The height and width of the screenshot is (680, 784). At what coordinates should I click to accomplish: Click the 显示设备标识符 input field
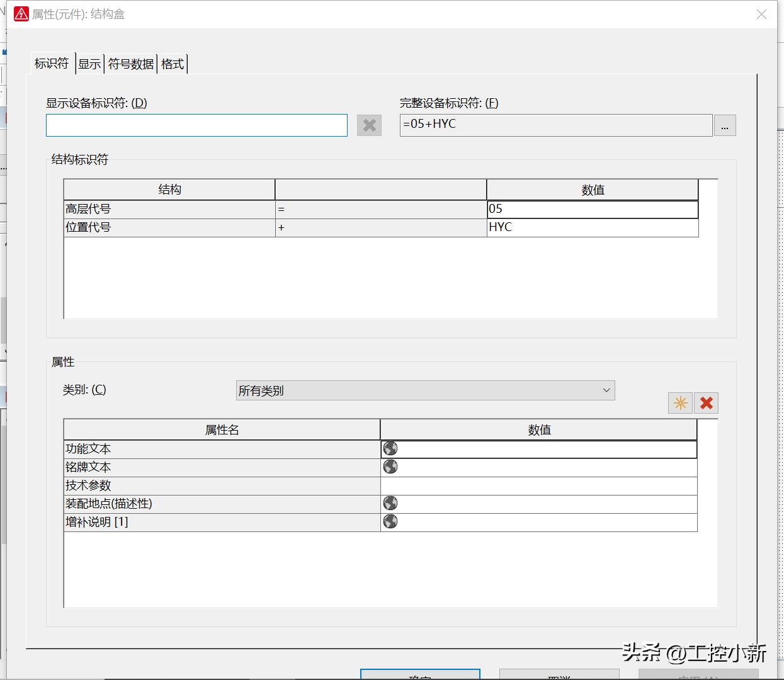click(x=196, y=125)
